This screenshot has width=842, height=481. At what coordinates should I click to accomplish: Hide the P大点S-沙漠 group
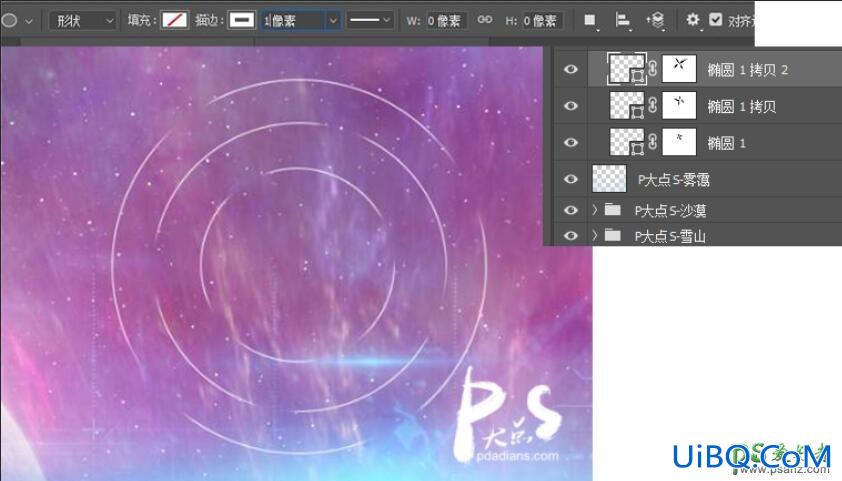571,210
